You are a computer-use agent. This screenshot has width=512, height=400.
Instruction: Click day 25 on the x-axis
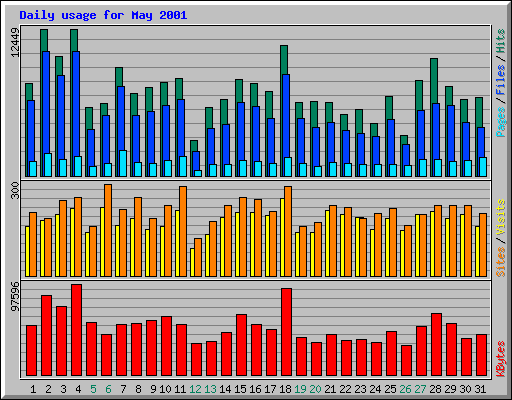[x=390, y=389]
